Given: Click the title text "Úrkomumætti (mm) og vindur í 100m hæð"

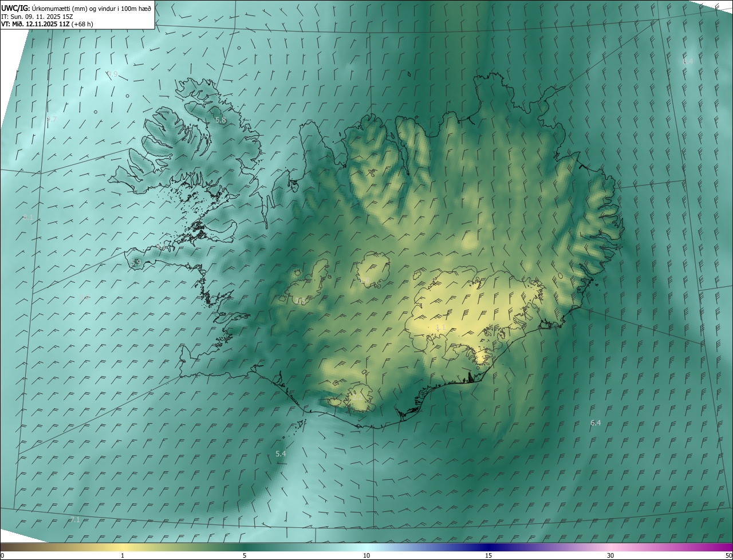Looking at the screenshot, I should (91, 8).
